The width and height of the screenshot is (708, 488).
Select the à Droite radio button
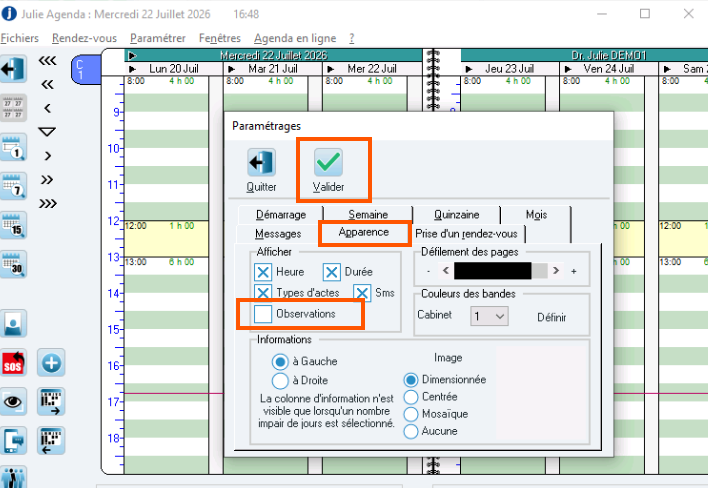(x=280, y=381)
